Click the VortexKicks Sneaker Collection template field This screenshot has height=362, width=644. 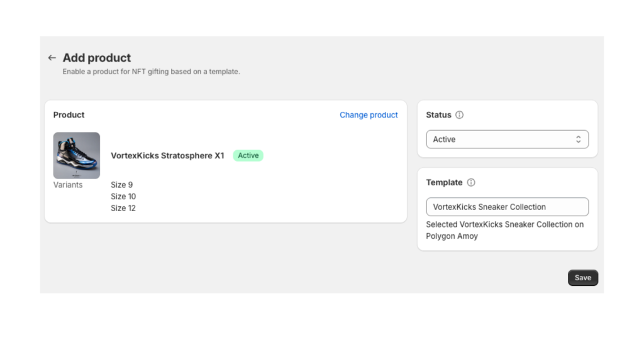(507, 207)
